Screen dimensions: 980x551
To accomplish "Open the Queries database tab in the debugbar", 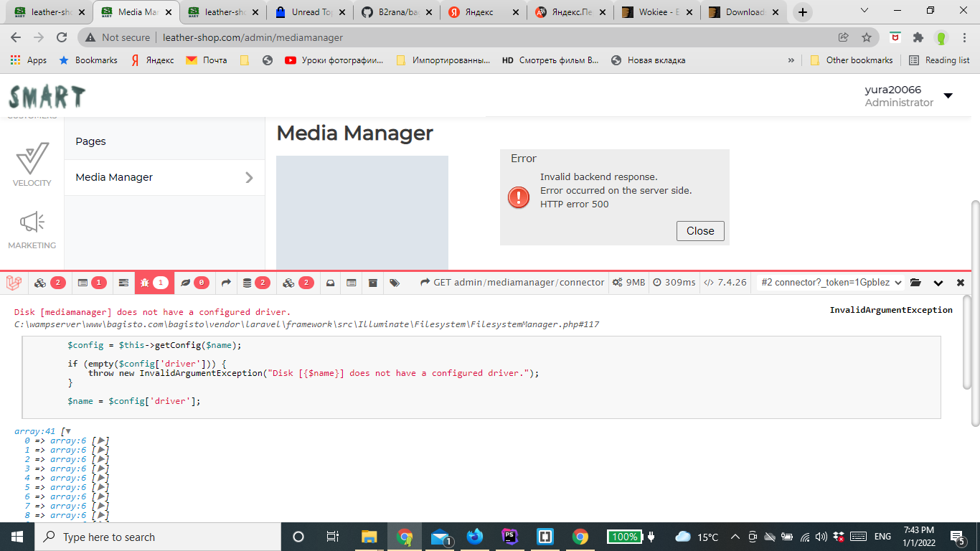I will point(255,283).
